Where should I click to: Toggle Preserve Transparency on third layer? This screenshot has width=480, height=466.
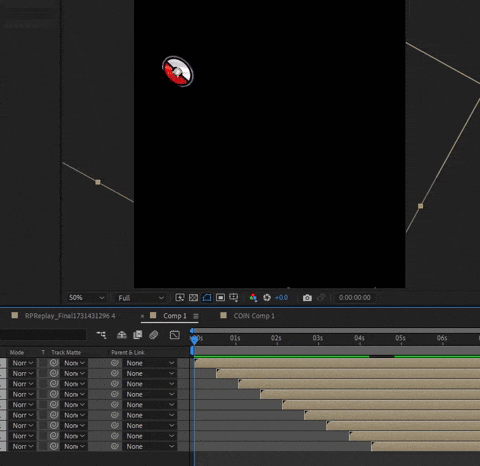point(43,384)
